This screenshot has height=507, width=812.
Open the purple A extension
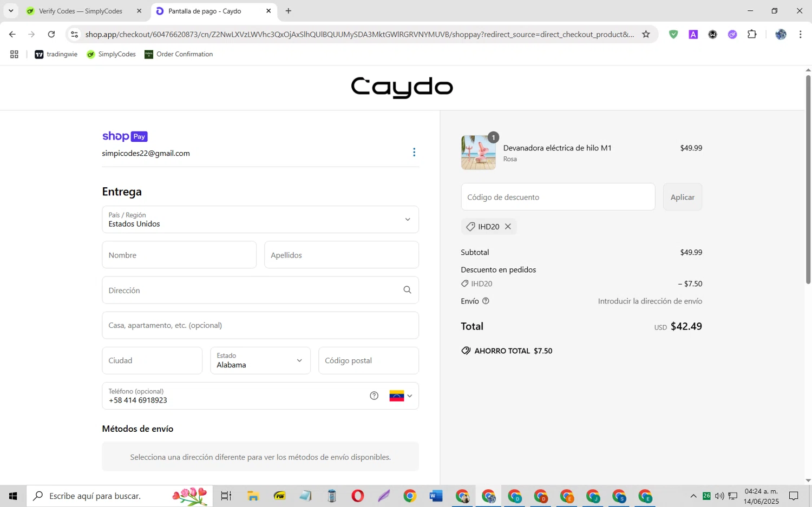[693, 34]
